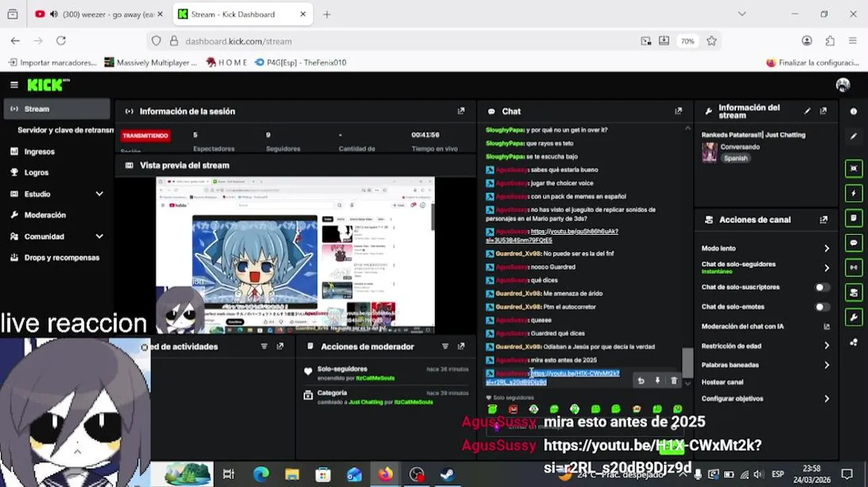Viewport: 868px width, 487px height.
Task: Reply to the highlighted chat message
Action: pyautogui.click(x=641, y=381)
